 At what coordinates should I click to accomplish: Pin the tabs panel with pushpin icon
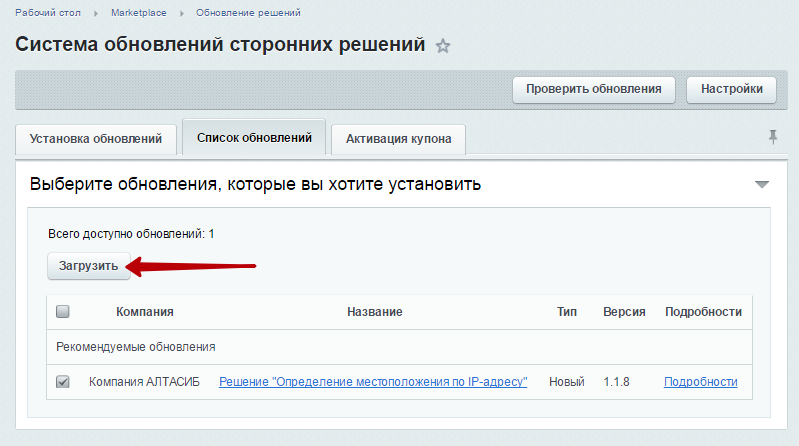pos(773,137)
